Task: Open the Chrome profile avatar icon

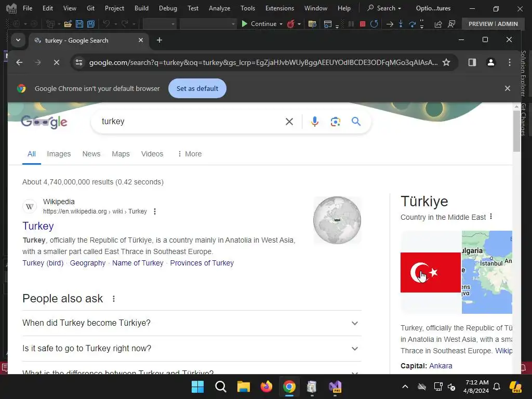Action: click(x=490, y=62)
